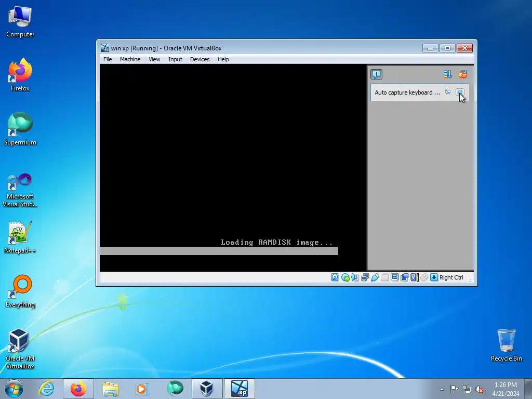Open Windows Explorer from the taskbar
532x399 pixels.
coord(111,389)
